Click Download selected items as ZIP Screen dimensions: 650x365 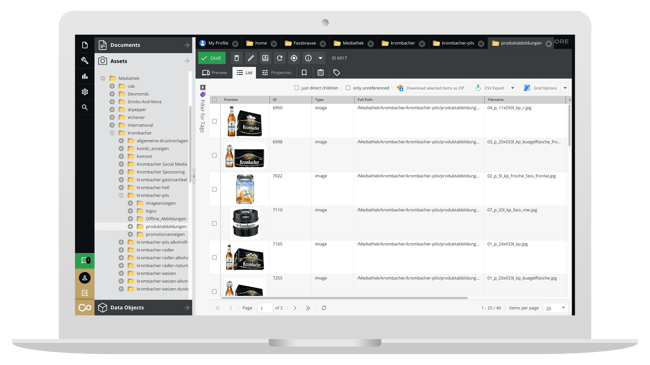tap(430, 88)
